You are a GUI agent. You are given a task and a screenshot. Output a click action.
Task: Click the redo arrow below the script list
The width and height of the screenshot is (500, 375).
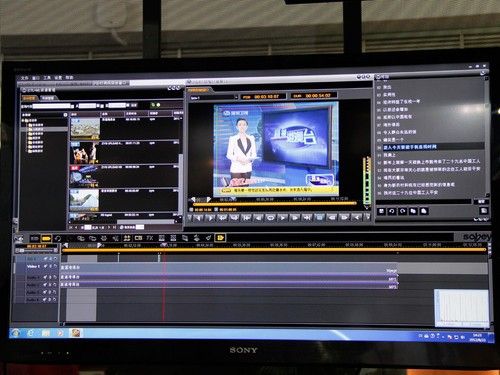tap(402, 211)
